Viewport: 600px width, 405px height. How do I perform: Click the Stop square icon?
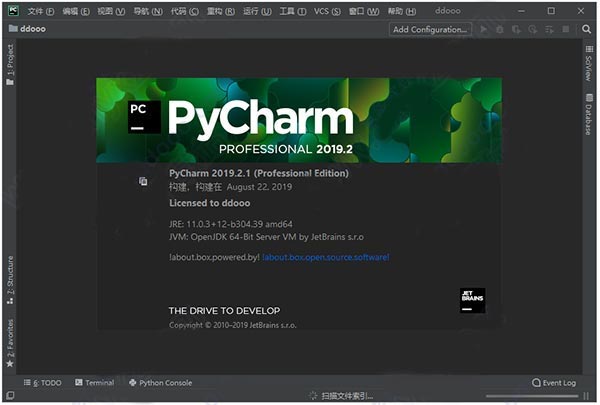pos(566,29)
